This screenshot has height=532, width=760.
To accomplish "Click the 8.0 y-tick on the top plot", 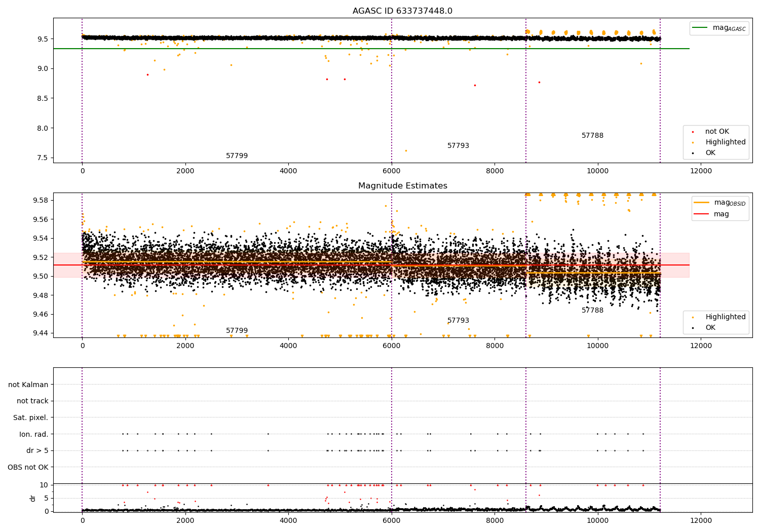I will click(42, 128).
